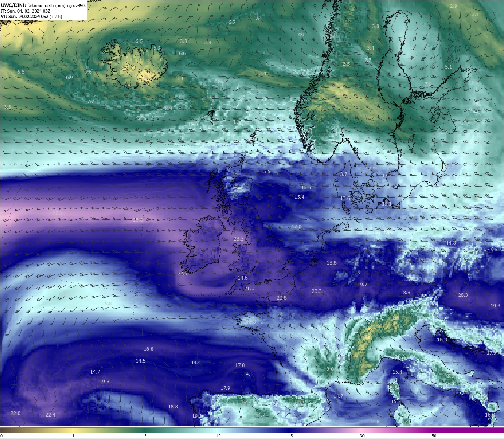The image size is (504, 439).
Task: Click the 2.9 value on the map
Action: point(454,6)
